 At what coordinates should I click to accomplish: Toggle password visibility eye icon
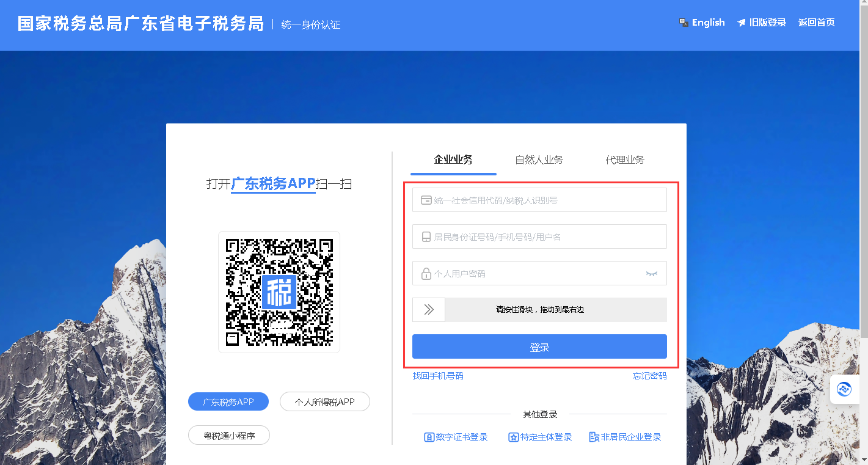[x=652, y=274]
